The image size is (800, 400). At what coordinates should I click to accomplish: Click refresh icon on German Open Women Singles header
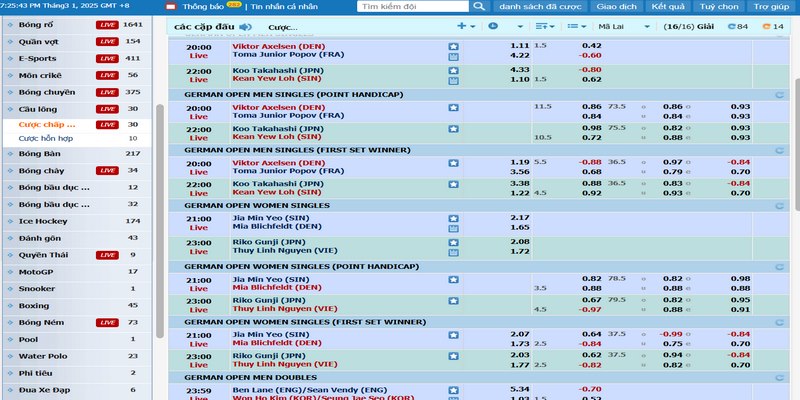point(779,204)
